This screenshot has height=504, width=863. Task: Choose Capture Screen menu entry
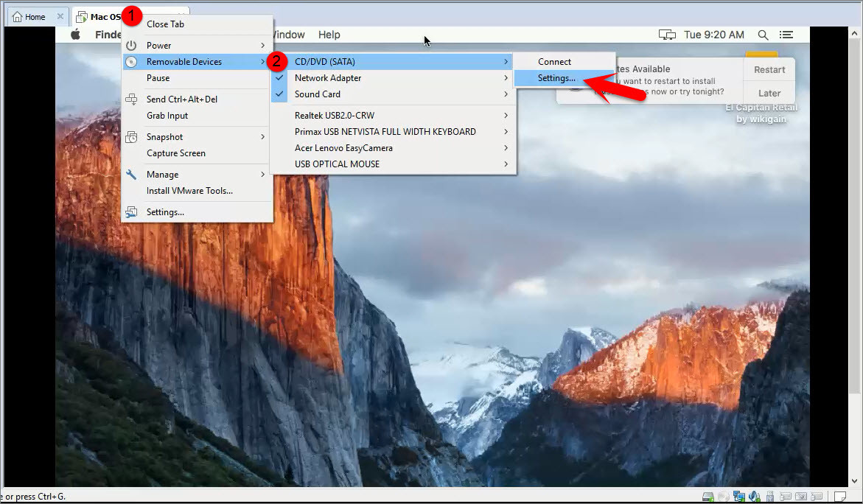(197, 153)
